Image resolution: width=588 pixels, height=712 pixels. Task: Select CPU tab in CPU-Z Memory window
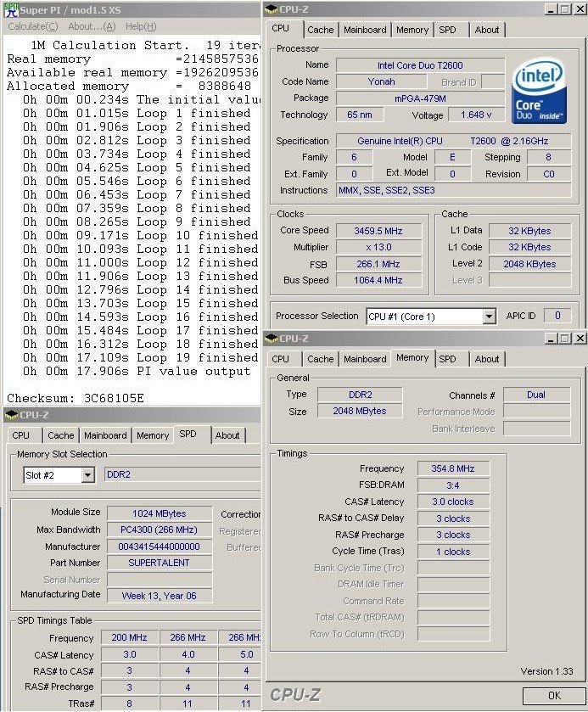281,359
